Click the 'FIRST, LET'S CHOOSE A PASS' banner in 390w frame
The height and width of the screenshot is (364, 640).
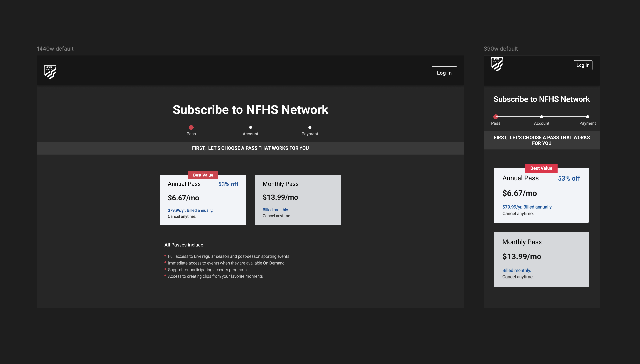[542, 140]
